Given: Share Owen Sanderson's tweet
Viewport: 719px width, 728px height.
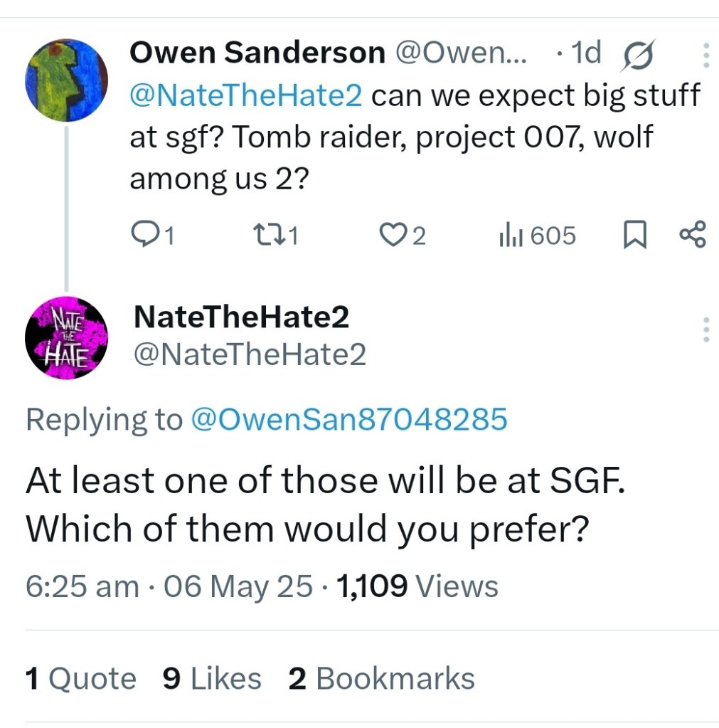Looking at the screenshot, I should point(692,235).
